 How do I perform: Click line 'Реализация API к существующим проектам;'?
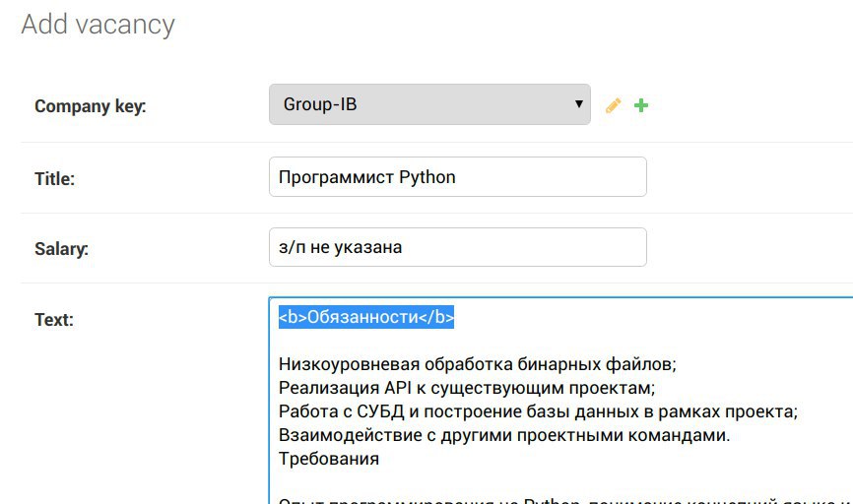pyautogui.click(x=467, y=388)
